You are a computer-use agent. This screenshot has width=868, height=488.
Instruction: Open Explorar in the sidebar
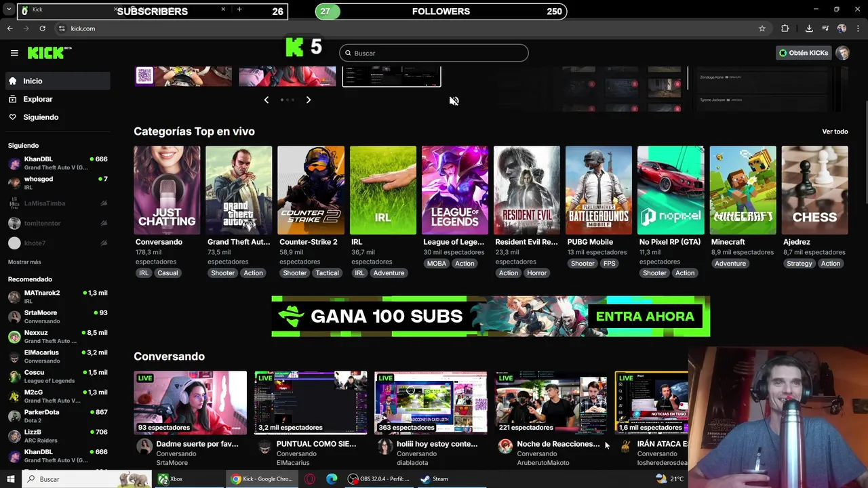coord(58,99)
